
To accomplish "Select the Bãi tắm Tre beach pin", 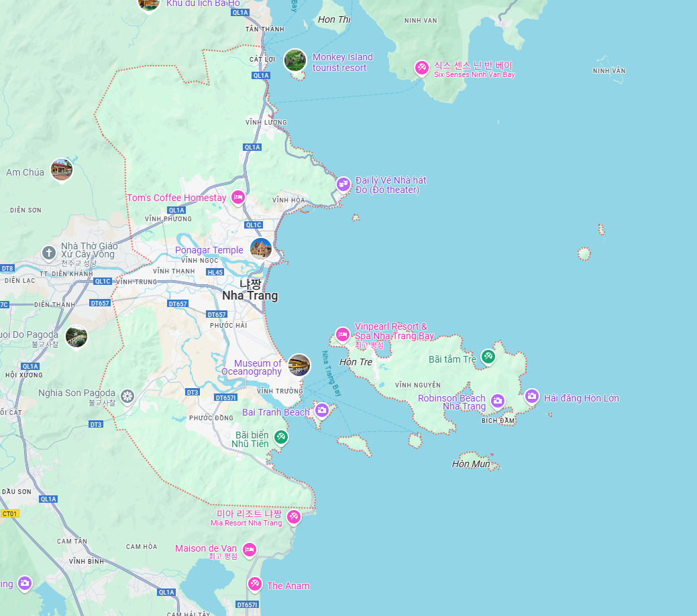I will (x=488, y=356).
